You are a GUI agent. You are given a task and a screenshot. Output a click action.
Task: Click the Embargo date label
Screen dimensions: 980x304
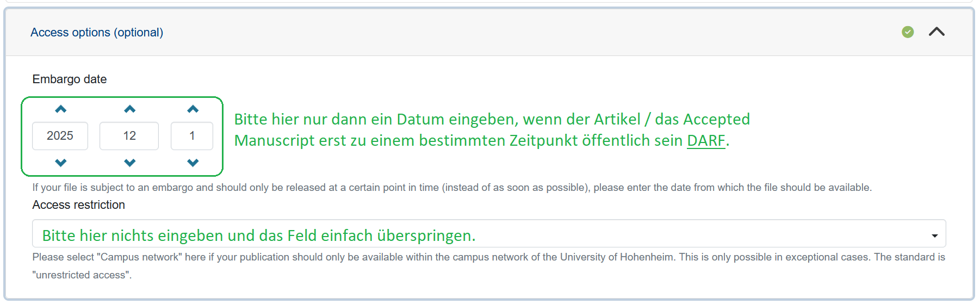coord(69,79)
